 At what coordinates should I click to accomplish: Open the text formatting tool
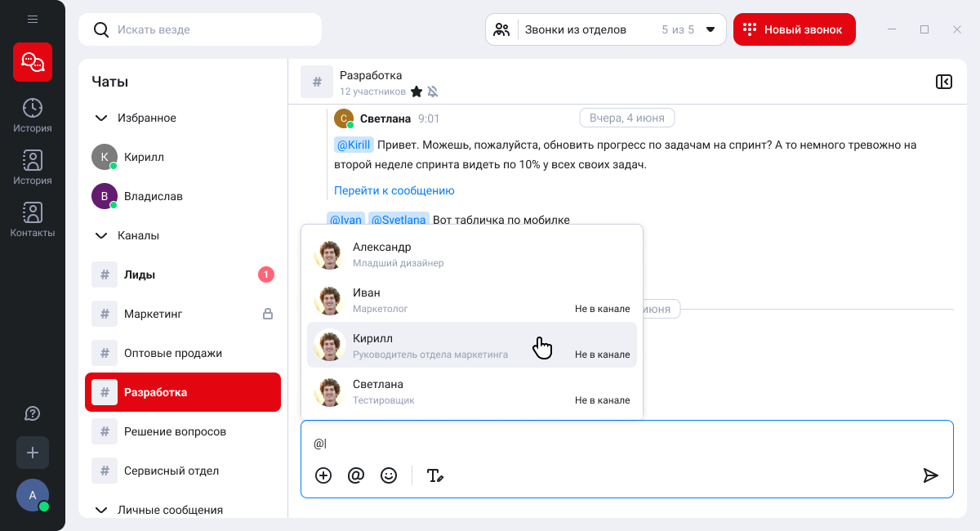(x=435, y=475)
